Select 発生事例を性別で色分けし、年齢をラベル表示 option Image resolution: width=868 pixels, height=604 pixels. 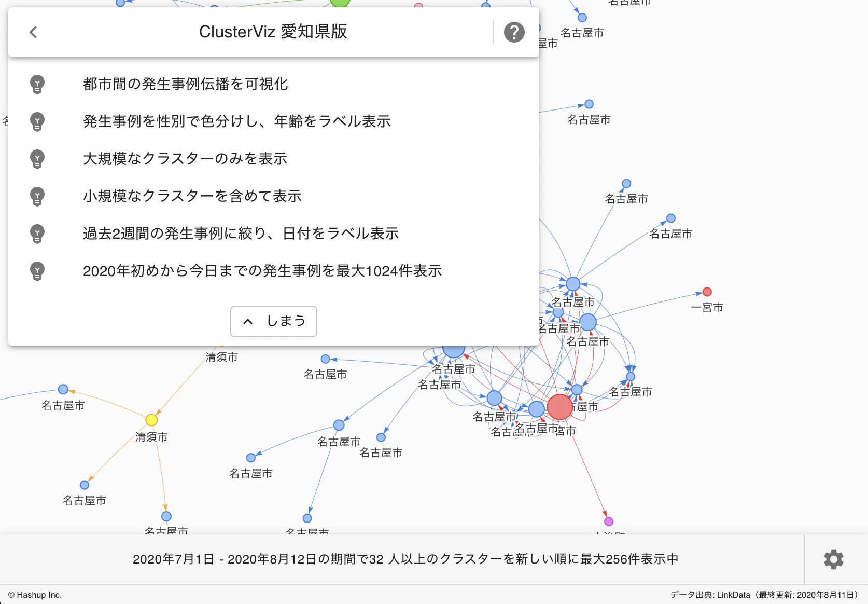tap(274, 121)
